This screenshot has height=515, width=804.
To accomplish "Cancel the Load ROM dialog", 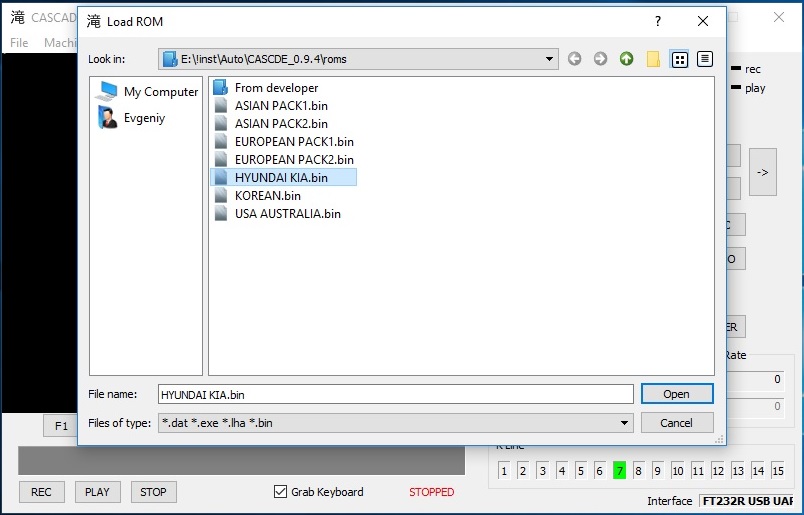I will pyautogui.click(x=676, y=423).
